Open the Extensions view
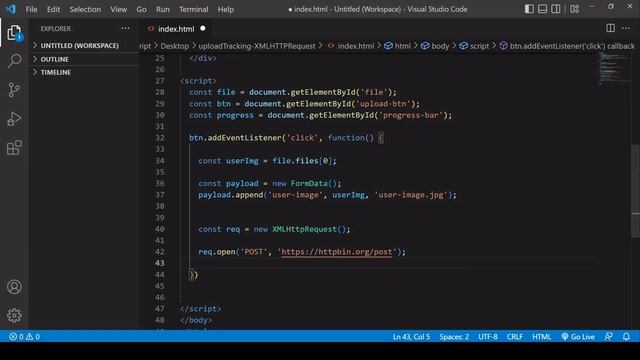This screenshot has height=360, width=640. coord(14,148)
